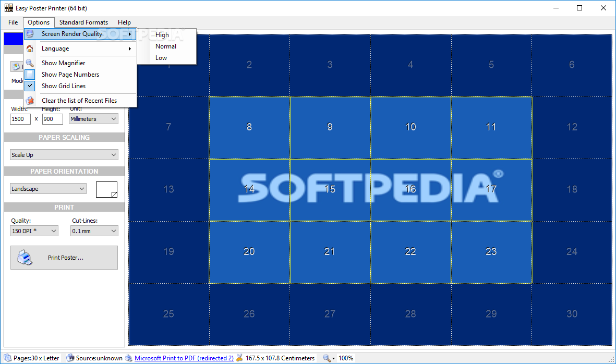Toggle Show Page Numbers option
The width and height of the screenshot is (616, 364).
[30, 75]
